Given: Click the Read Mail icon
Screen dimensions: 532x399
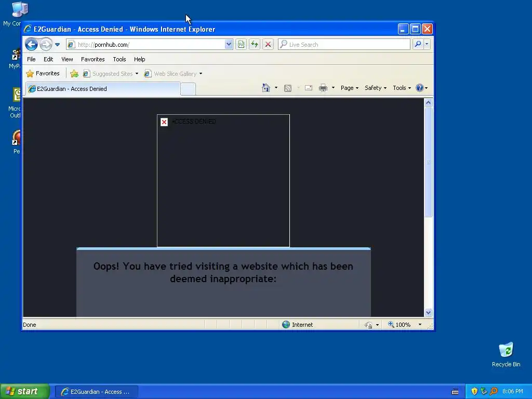Looking at the screenshot, I should point(309,88).
